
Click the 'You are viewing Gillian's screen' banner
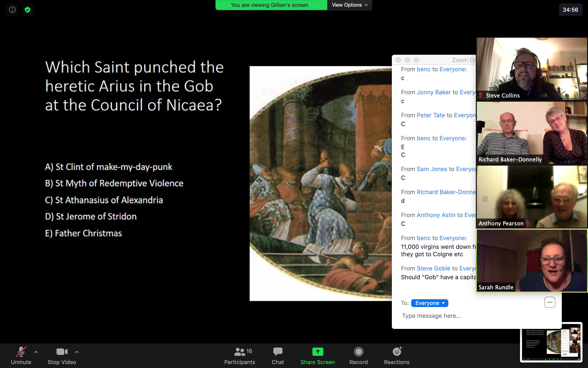coord(271,5)
